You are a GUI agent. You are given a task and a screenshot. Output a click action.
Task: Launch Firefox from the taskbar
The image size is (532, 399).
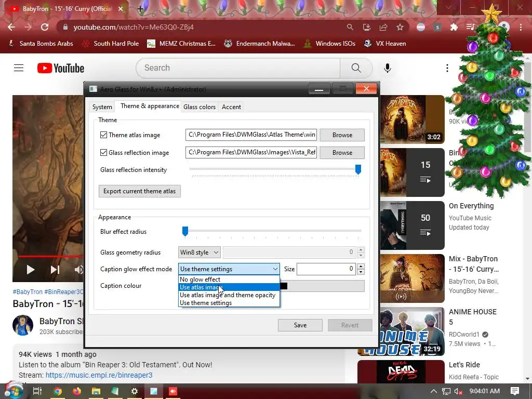point(77,391)
